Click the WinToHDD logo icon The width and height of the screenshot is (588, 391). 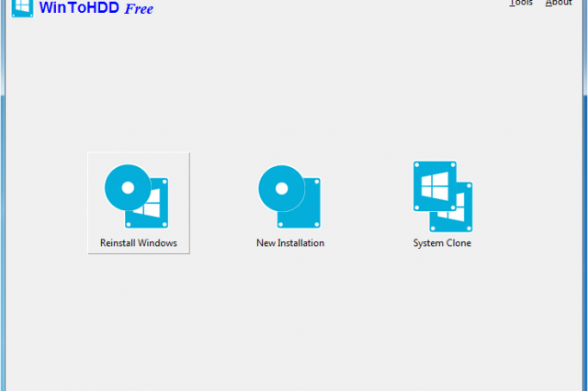tap(22, 8)
